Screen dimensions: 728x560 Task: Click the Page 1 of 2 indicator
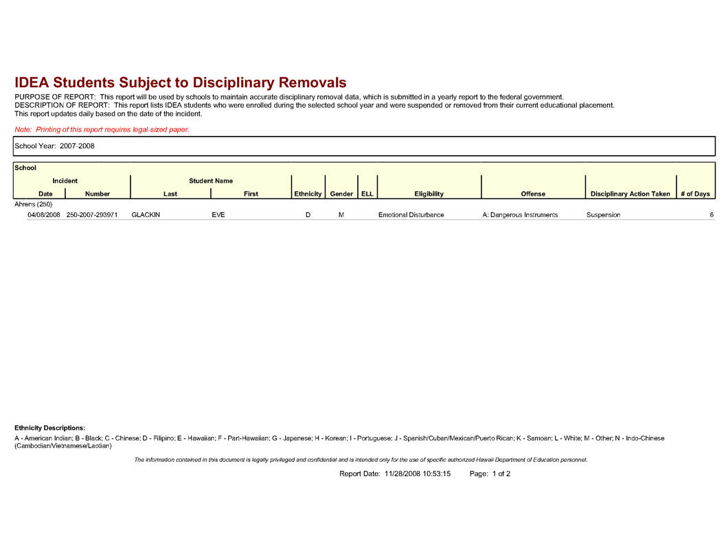(490, 474)
